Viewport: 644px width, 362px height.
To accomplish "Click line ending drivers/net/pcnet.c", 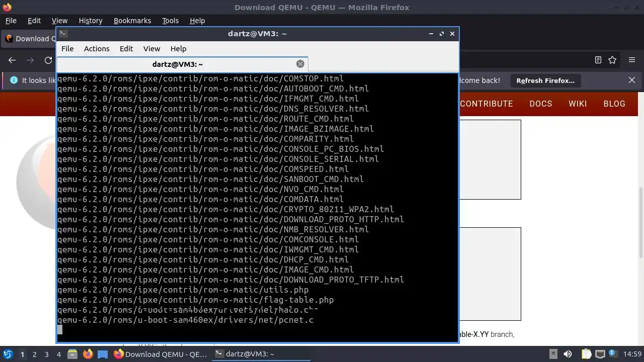I will (x=185, y=320).
